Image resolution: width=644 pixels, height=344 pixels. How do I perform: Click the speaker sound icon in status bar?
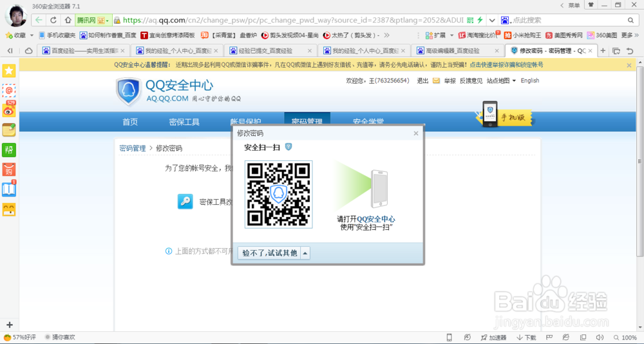click(599, 338)
